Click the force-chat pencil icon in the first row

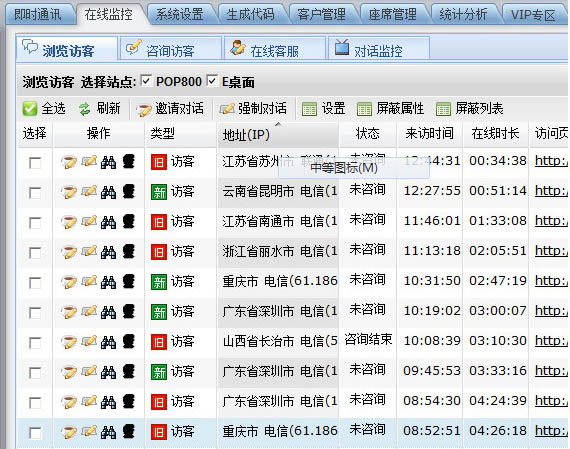89,161
